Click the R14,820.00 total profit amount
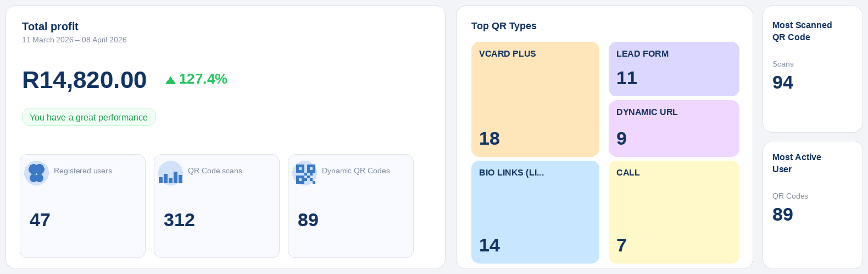868x274 pixels. [x=84, y=80]
